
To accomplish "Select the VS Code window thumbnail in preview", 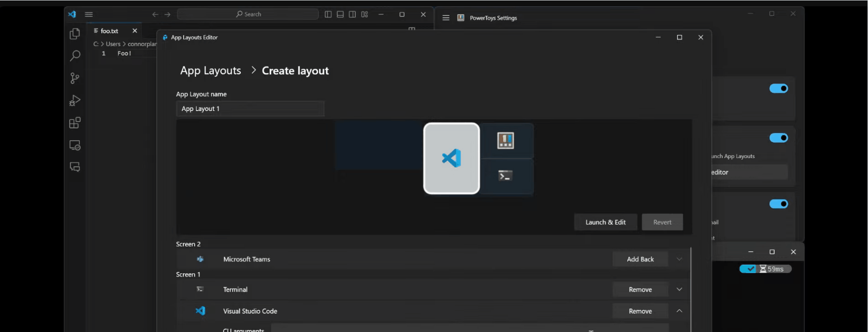I will tap(451, 158).
